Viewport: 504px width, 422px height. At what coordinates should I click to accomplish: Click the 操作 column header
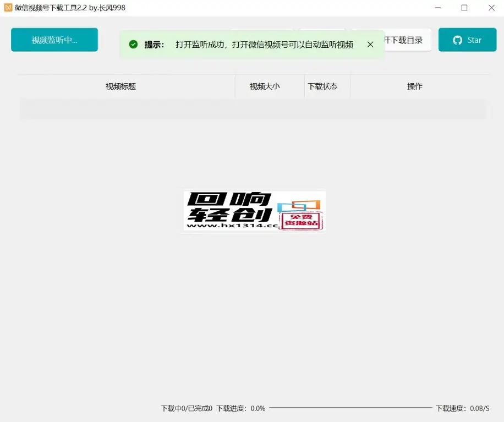[x=415, y=86]
